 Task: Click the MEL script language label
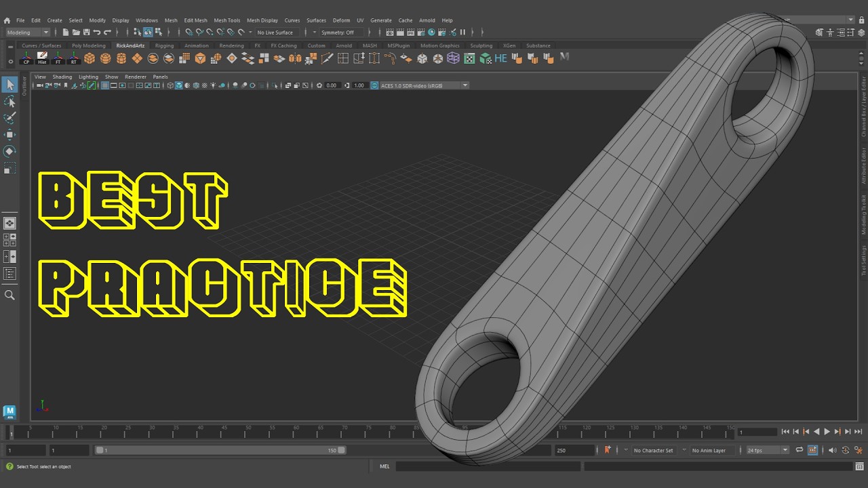(384, 466)
